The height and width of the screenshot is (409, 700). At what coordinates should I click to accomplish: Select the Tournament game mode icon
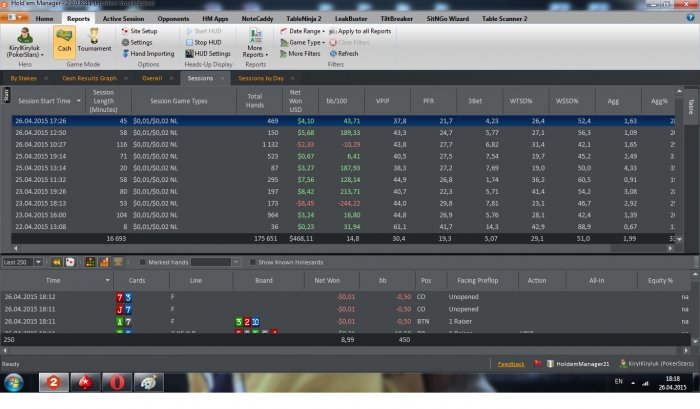coord(94,41)
